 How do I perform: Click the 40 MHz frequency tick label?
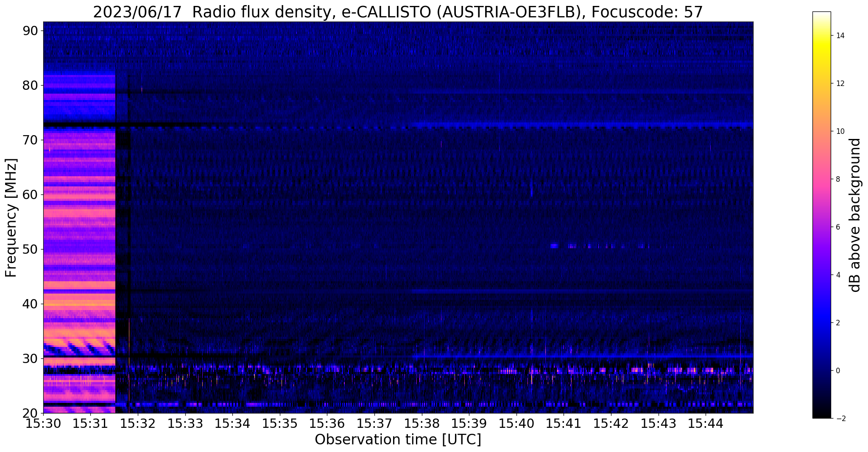[x=31, y=304]
